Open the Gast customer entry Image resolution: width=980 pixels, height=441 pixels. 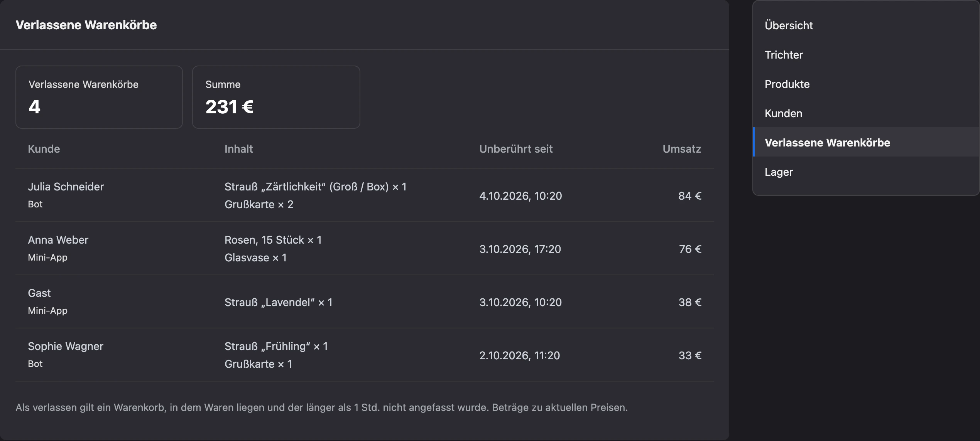[39, 293]
